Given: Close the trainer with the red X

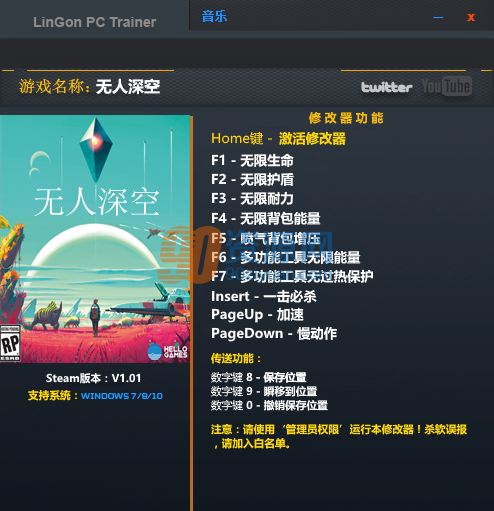Looking at the screenshot, I should [x=471, y=17].
